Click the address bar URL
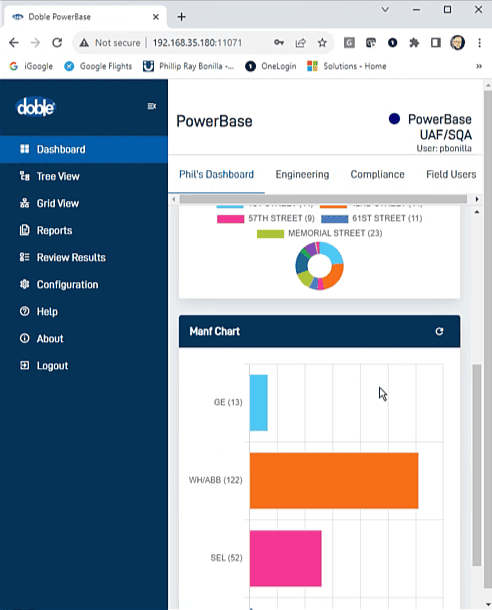 197,43
